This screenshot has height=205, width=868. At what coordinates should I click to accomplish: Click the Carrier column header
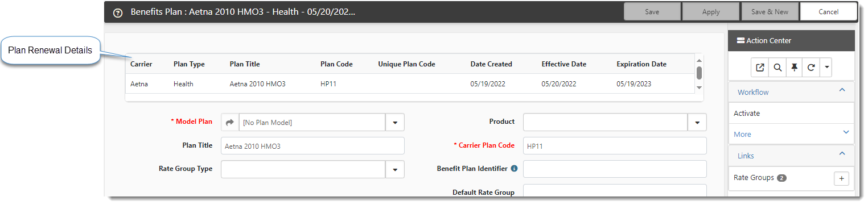coord(141,64)
